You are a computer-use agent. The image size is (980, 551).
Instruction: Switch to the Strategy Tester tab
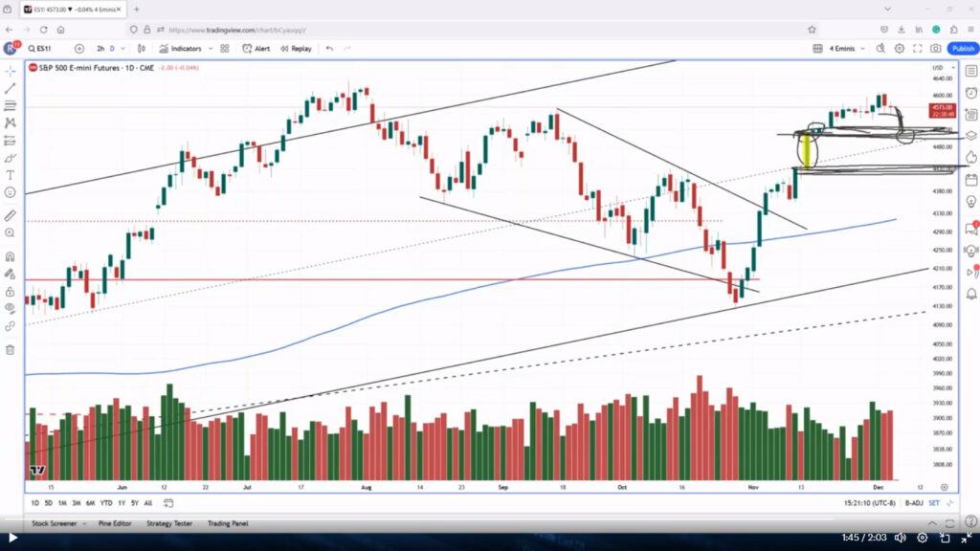[x=169, y=523]
